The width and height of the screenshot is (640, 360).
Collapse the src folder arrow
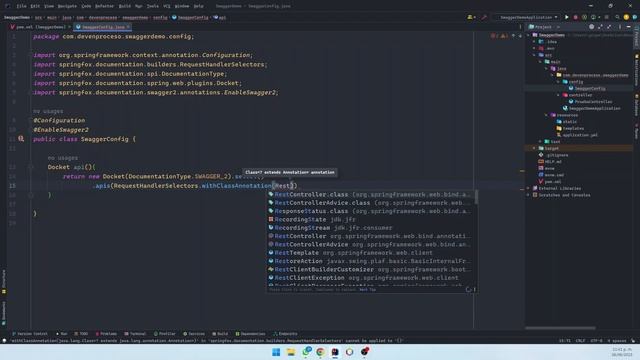534,55
